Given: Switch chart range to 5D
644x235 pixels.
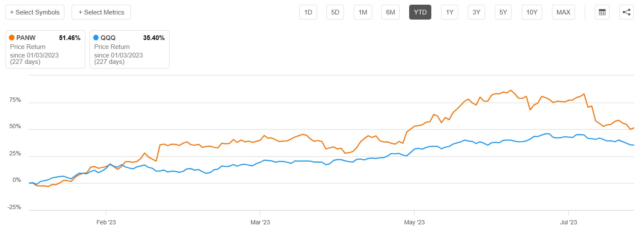Looking at the screenshot, I should [335, 12].
